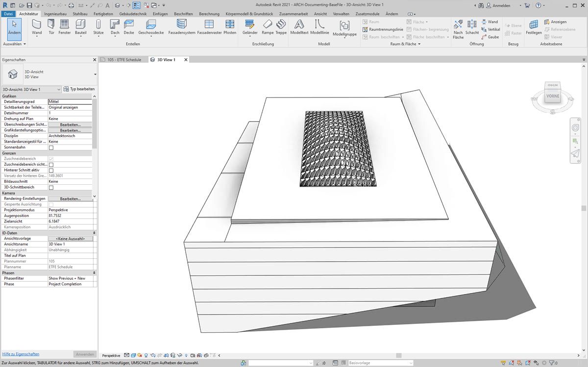Switch to the Gebäudetechnik ribbon tab
Screen dimensions: 588x367
coord(134,14)
